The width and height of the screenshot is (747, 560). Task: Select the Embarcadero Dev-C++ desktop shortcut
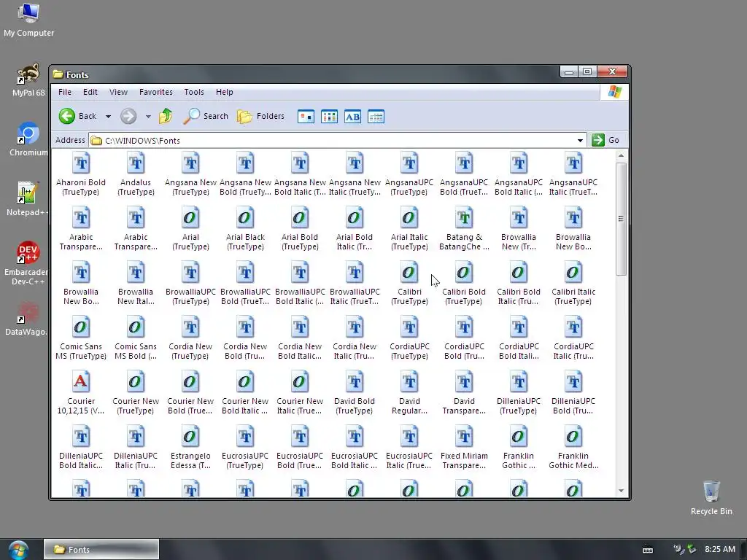27,262
